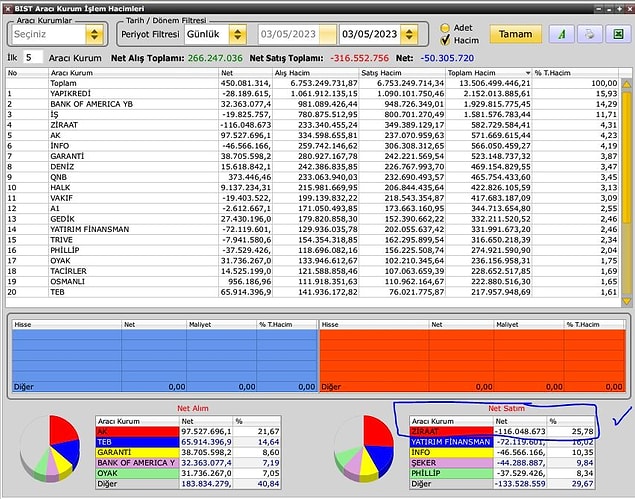Export the table with the Excel icon

pyautogui.click(x=618, y=34)
